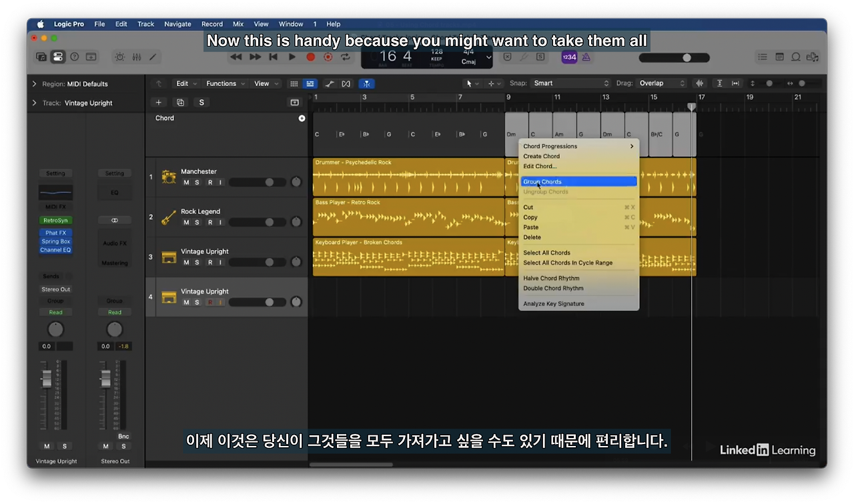This screenshot has width=854, height=504.
Task: Add a new track with plus button
Action: [x=159, y=102]
